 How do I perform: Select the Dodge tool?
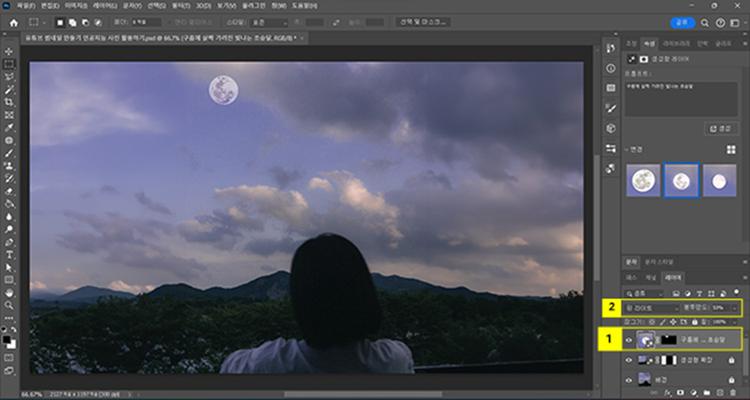(x=9, y=229)
